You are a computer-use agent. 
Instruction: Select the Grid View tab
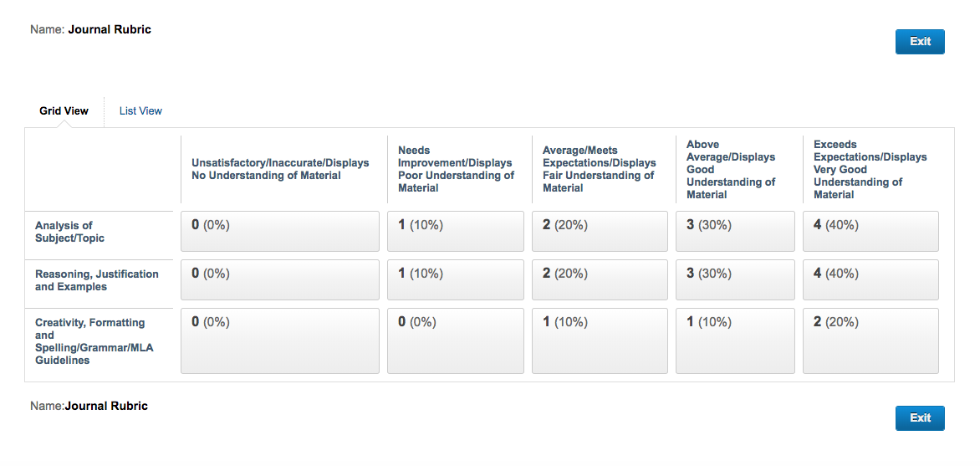pyautogui.click(x=64, y=110)
